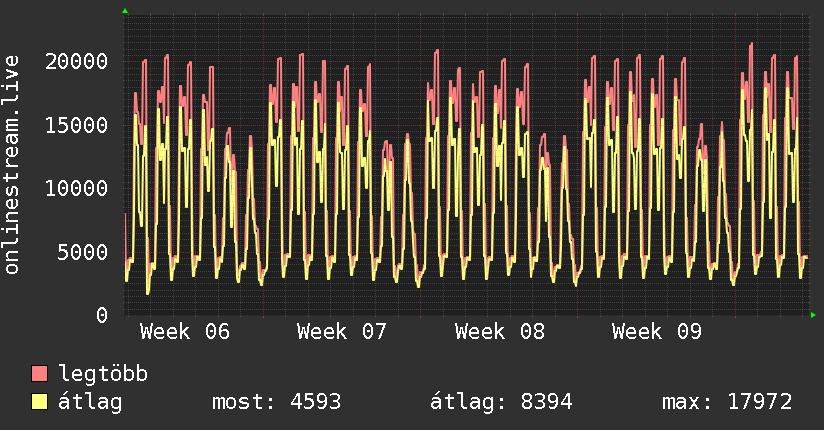Viewport: 824px width, 430px height.
Task: Click the Week 09 axis label
Action: pyautogui.click(x=657, y=331)
